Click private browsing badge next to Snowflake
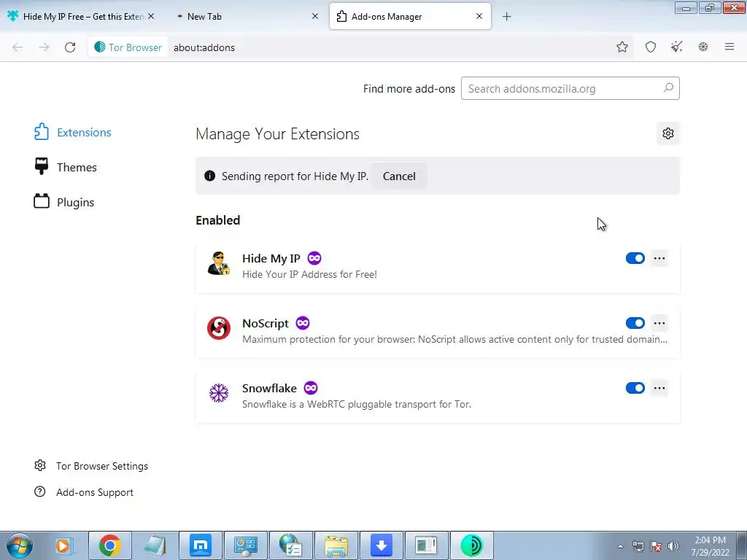Screen dimensions: 747x560 [311, 388]
